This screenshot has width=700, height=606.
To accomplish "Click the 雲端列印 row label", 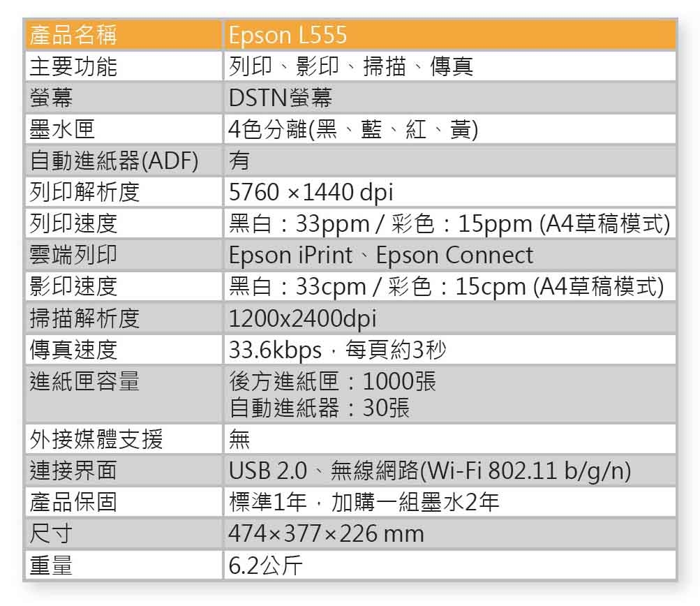I will click(x=73, y=255).
